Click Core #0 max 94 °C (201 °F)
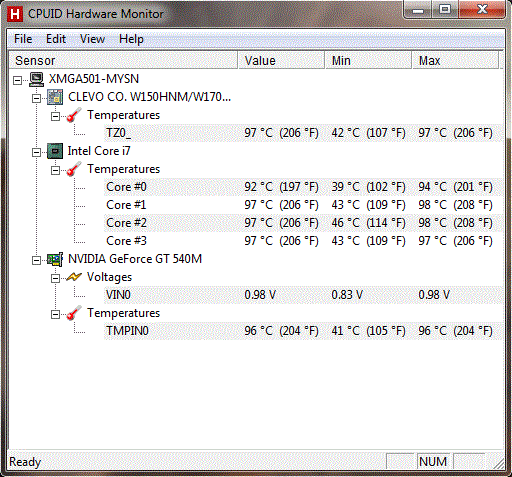512x477 pixels. tap(455, 187)
